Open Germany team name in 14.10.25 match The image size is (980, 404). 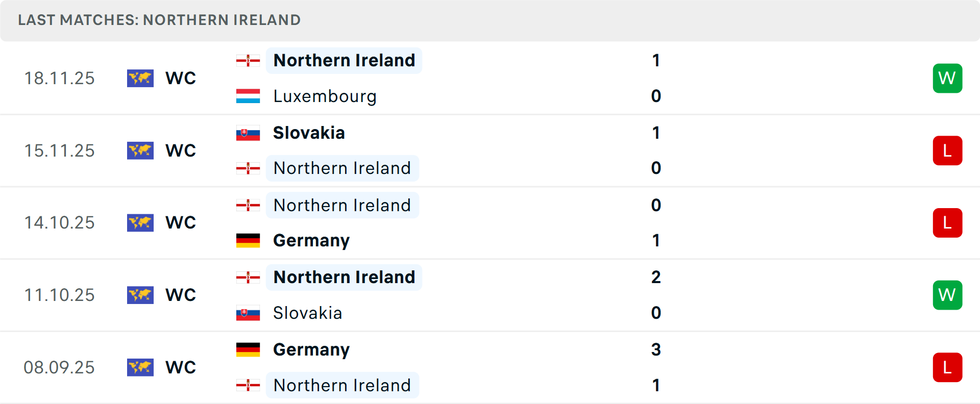point(311,240)
